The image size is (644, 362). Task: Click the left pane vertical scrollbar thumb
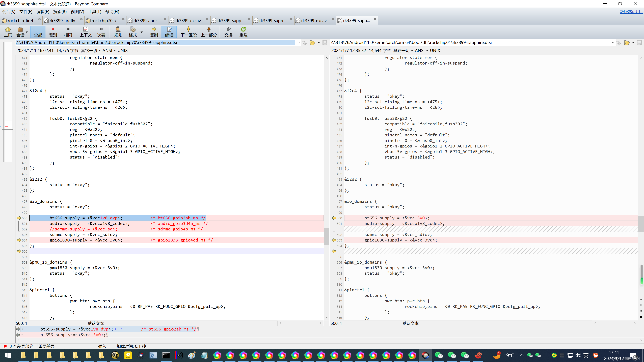(x=326, y=236)
